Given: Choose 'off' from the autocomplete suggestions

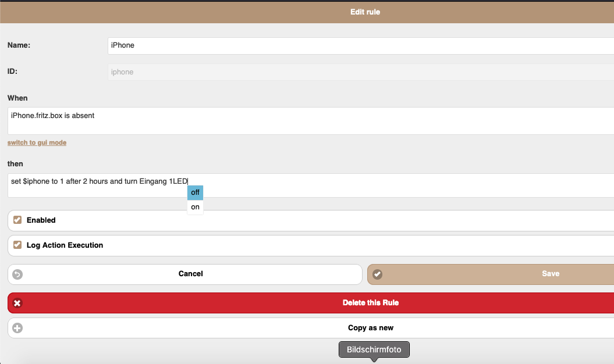Looking at the screenshot, I should [195, 192].
